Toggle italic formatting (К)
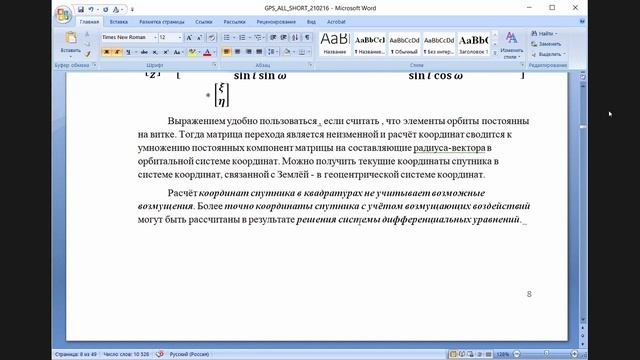 [117, 52]
